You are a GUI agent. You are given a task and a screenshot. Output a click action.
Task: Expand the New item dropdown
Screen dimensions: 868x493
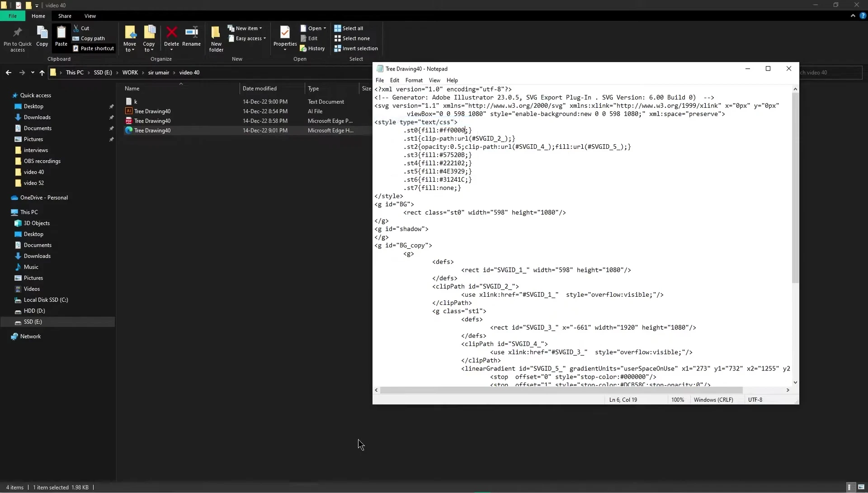245,28
